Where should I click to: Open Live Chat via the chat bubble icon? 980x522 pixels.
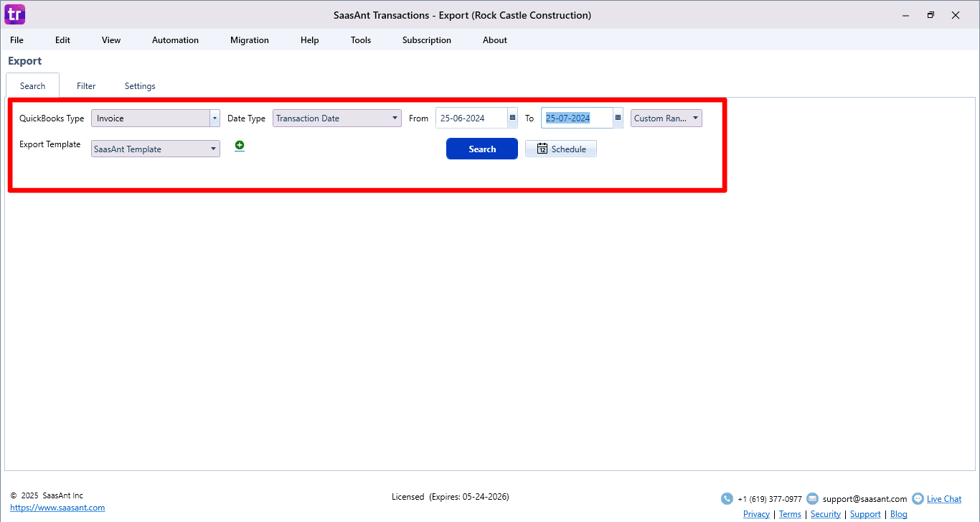point(918,498)
